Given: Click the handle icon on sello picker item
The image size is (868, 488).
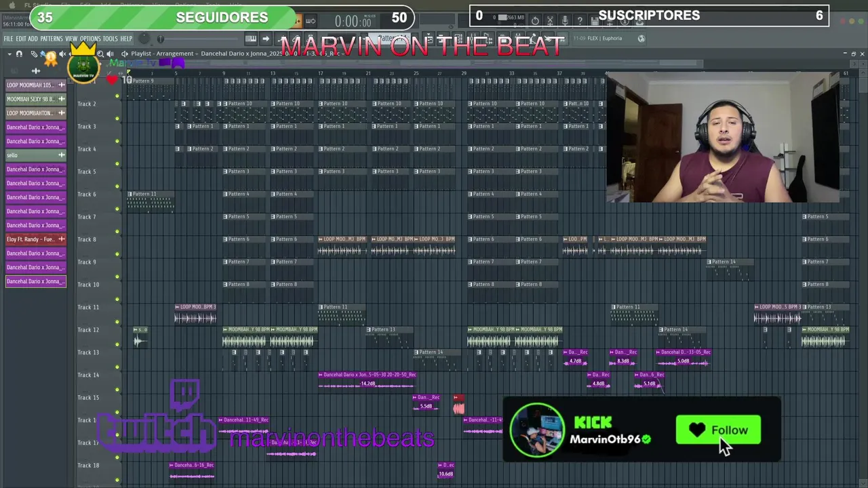Looking at the screenshot, I should coord(62,155).
